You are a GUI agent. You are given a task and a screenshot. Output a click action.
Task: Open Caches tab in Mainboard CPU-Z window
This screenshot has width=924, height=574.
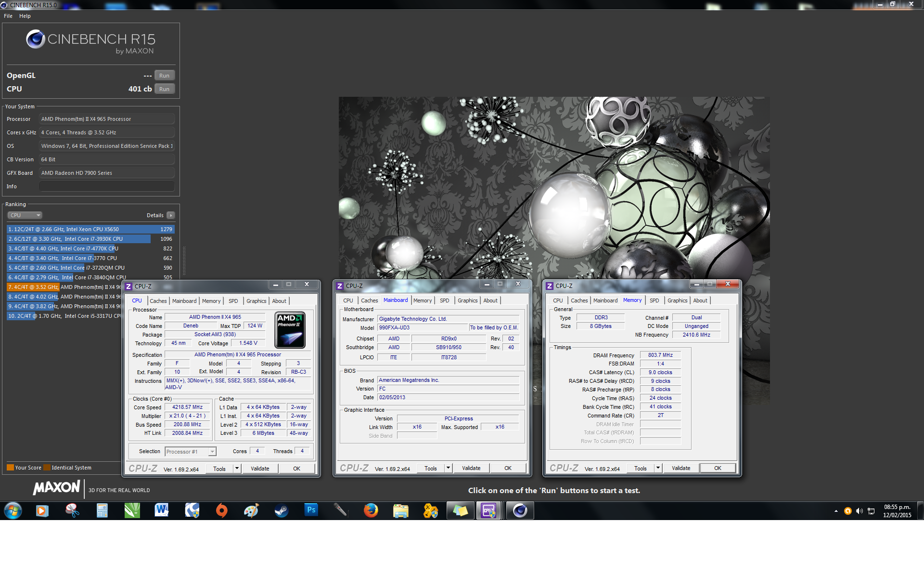369,300
